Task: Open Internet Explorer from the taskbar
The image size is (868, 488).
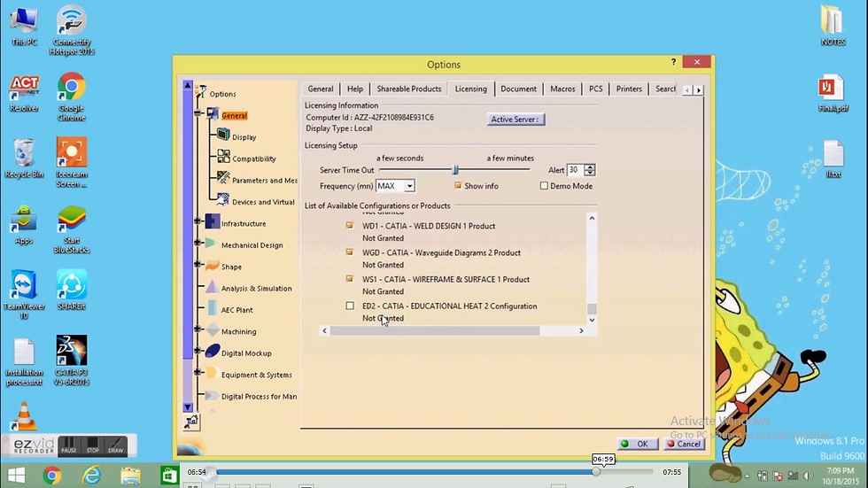Action: (x=91, y=476)
